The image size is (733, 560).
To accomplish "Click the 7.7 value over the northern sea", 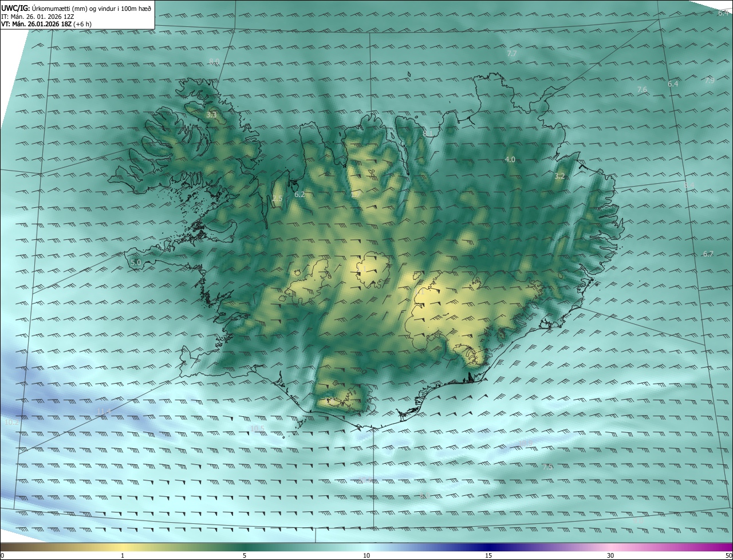I will click(512, 53).
